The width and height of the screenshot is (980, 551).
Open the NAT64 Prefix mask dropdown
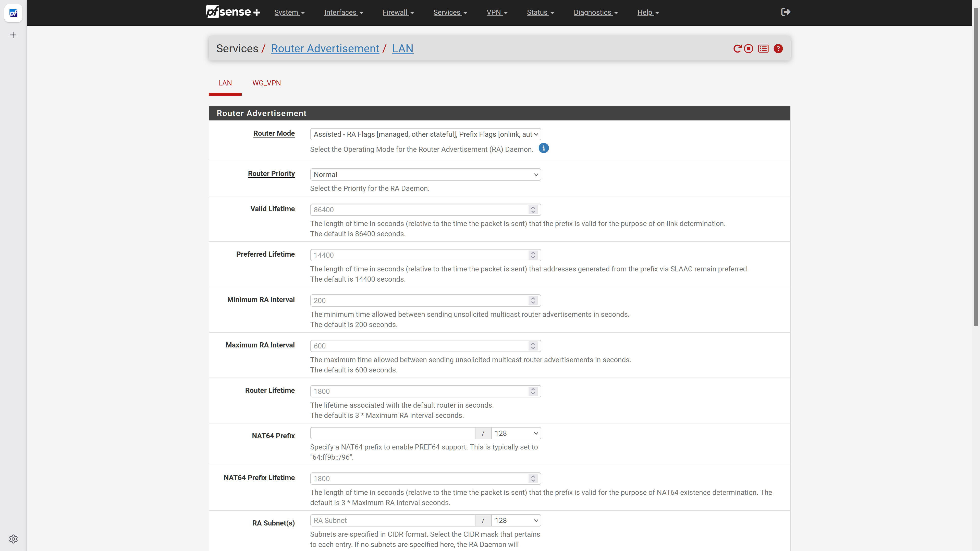tap(516, 433)
